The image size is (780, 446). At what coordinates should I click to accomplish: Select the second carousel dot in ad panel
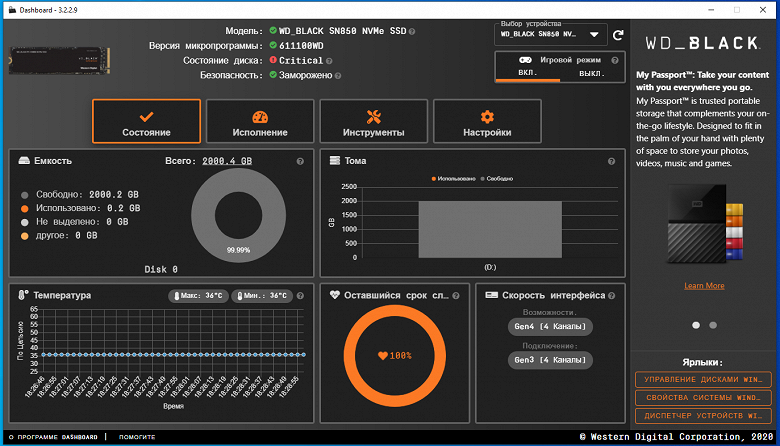pos(713,325)
